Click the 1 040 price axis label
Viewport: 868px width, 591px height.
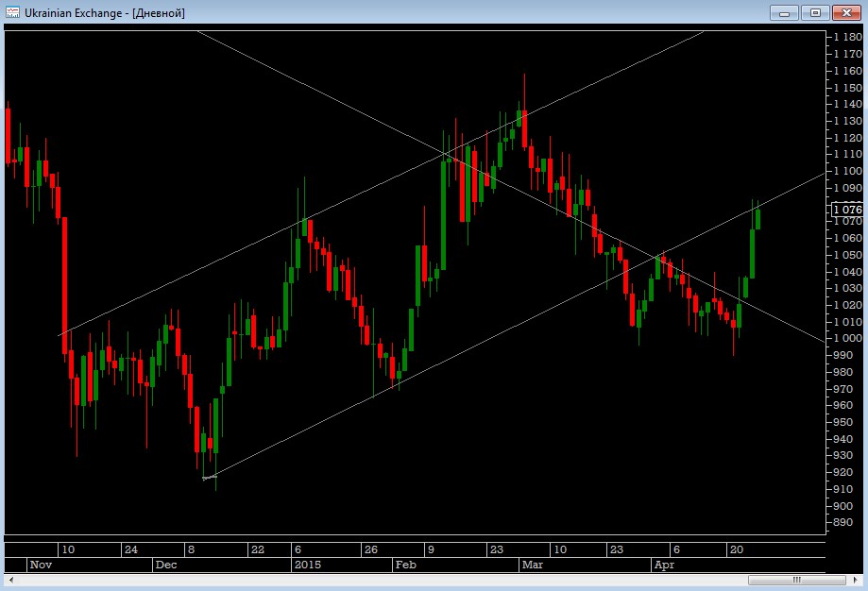pos(847,271)
